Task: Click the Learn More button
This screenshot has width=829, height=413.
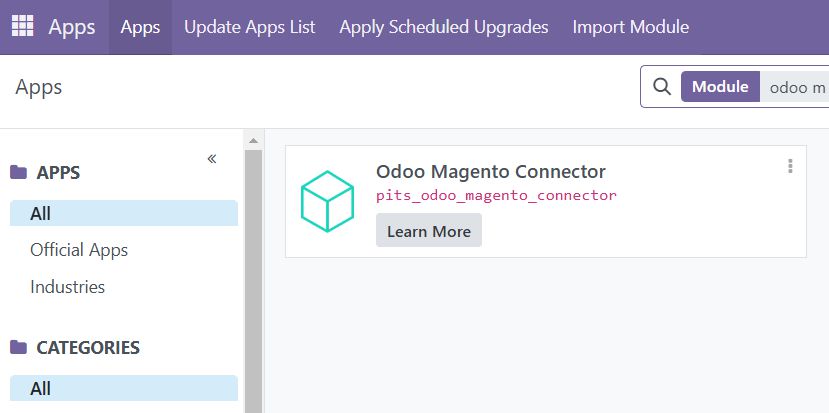Action: point(429,231)
